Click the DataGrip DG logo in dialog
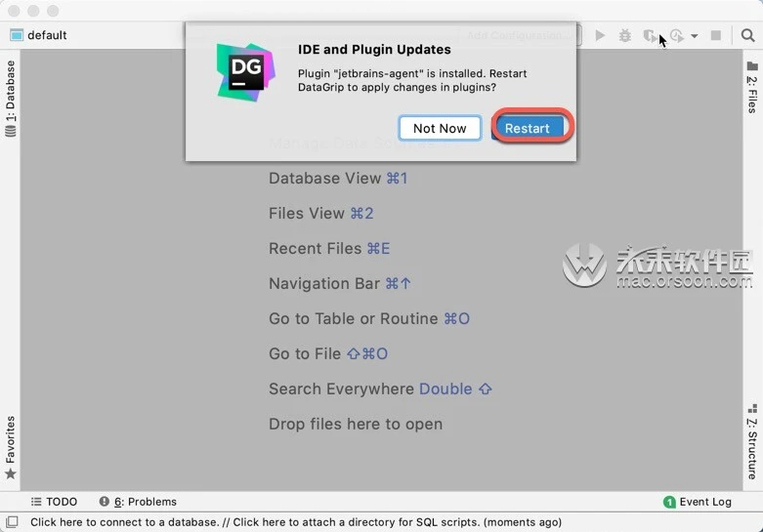The image size is (763, 532). click(246, 72)
